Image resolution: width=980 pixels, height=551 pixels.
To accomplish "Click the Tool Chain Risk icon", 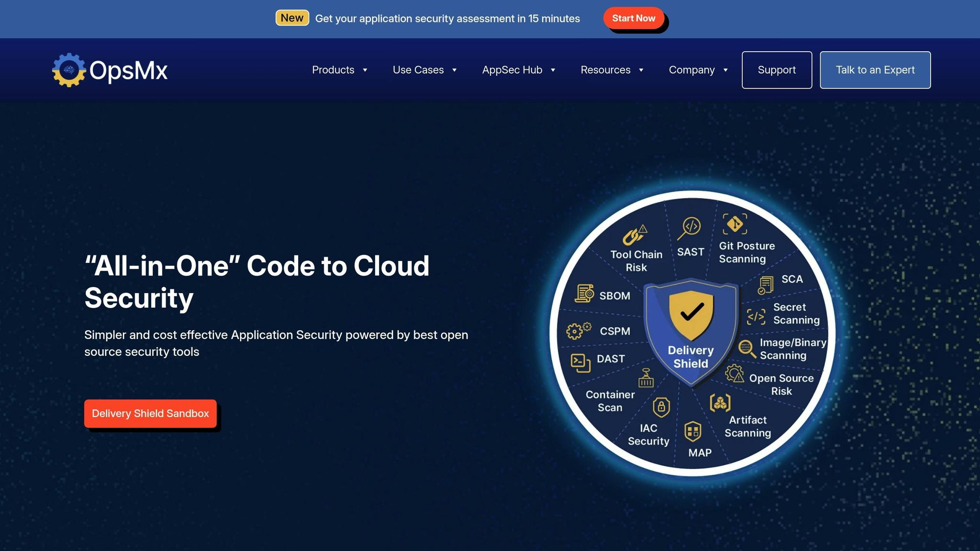I will (x=635, y=234).
